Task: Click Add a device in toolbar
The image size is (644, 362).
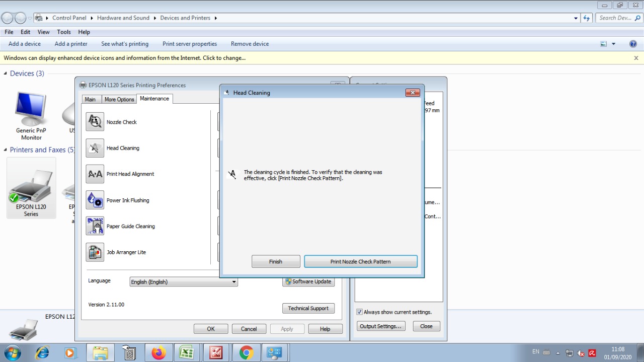Action: tap(25, 44)
